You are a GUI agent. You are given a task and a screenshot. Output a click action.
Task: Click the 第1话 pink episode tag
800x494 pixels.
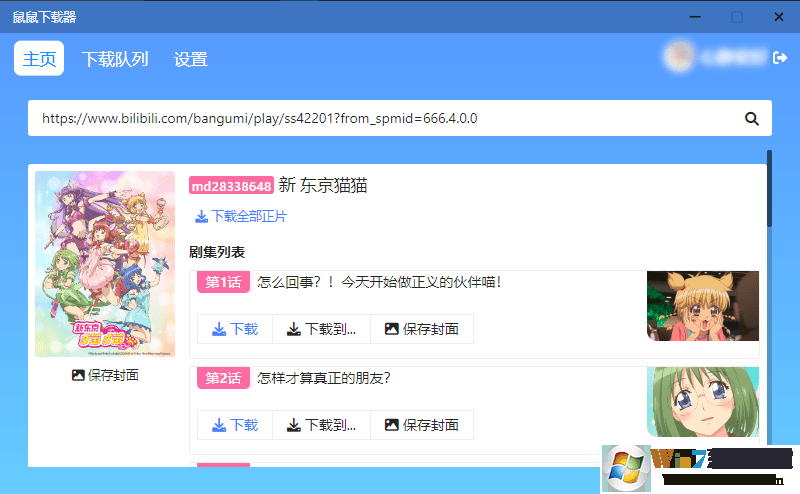[223, 282]
